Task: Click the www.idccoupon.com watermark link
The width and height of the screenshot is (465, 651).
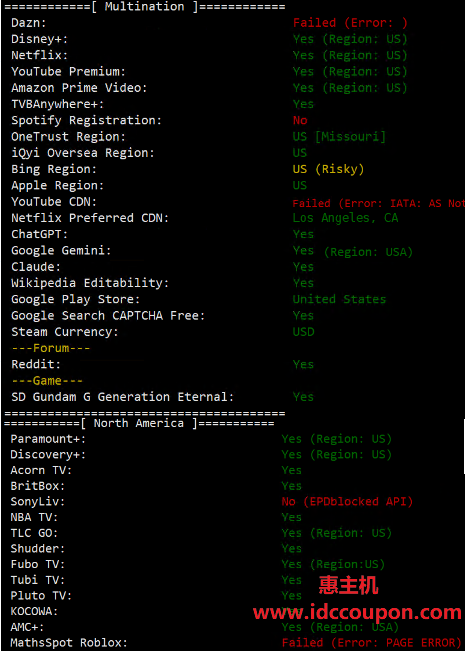Action: click(x=357, y=612)
